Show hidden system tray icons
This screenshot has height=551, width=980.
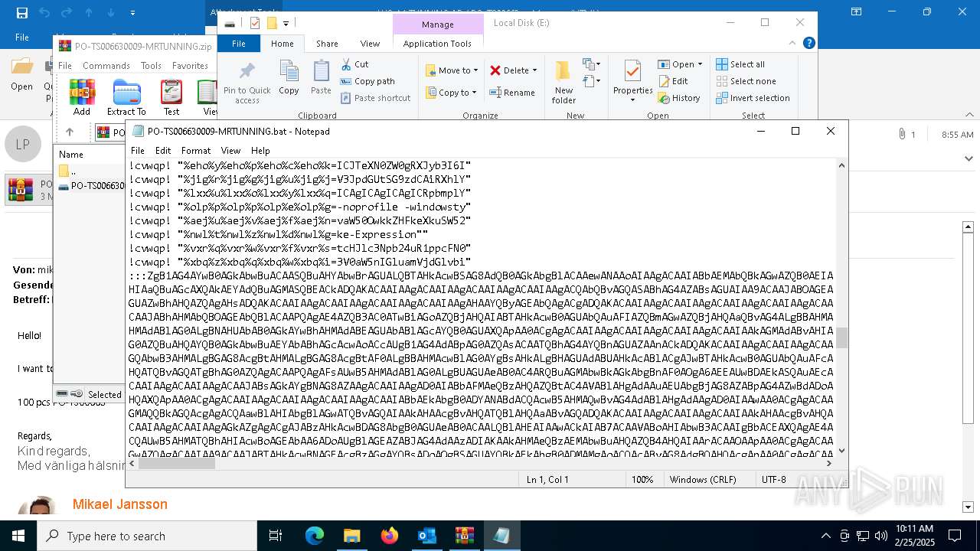pos(825,536)
